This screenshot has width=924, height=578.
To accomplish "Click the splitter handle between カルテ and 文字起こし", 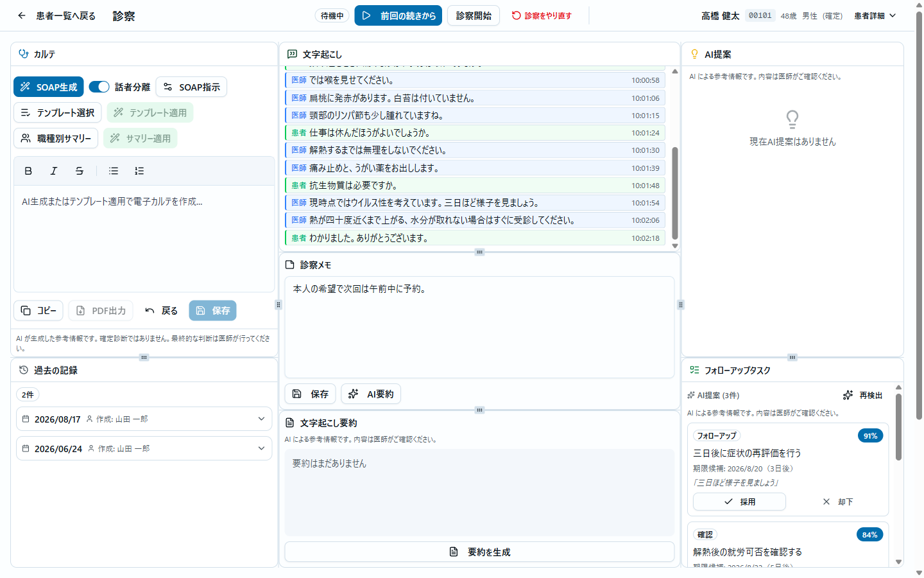I will click(x=278, y=304).
